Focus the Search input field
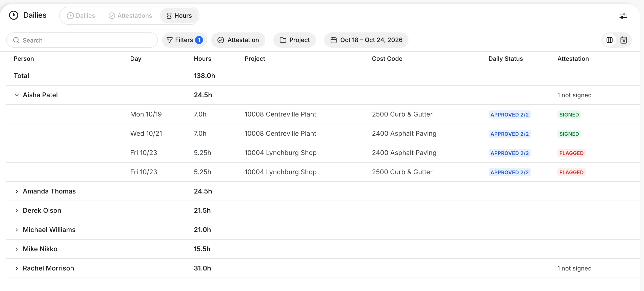This screenshot has height=291, width=644. coord(82,40)
